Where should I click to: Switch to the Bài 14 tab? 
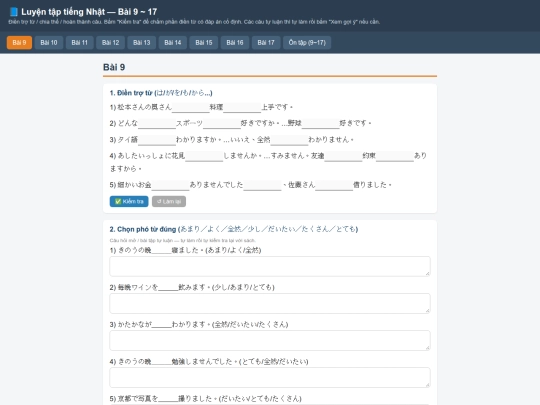[x=173, y=43]
